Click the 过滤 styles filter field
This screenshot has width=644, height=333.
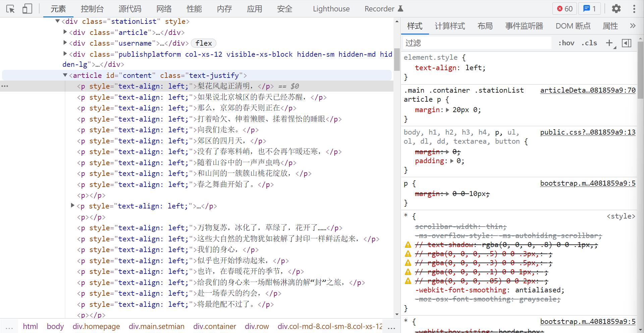[x=476, y=43]
